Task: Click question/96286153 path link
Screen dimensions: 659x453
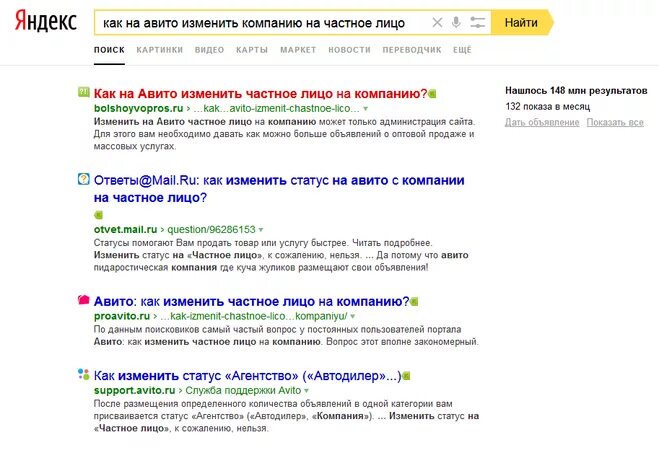Action: coord(211,229)
